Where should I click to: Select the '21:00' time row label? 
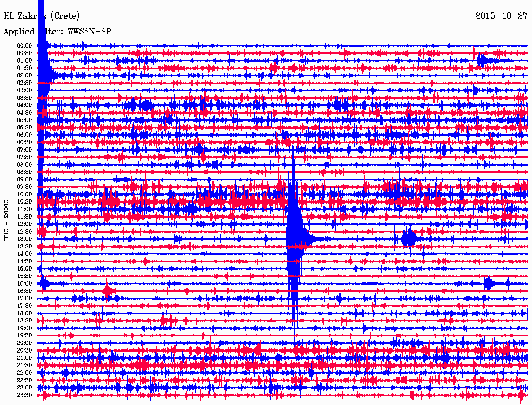(x=24, y=358)
